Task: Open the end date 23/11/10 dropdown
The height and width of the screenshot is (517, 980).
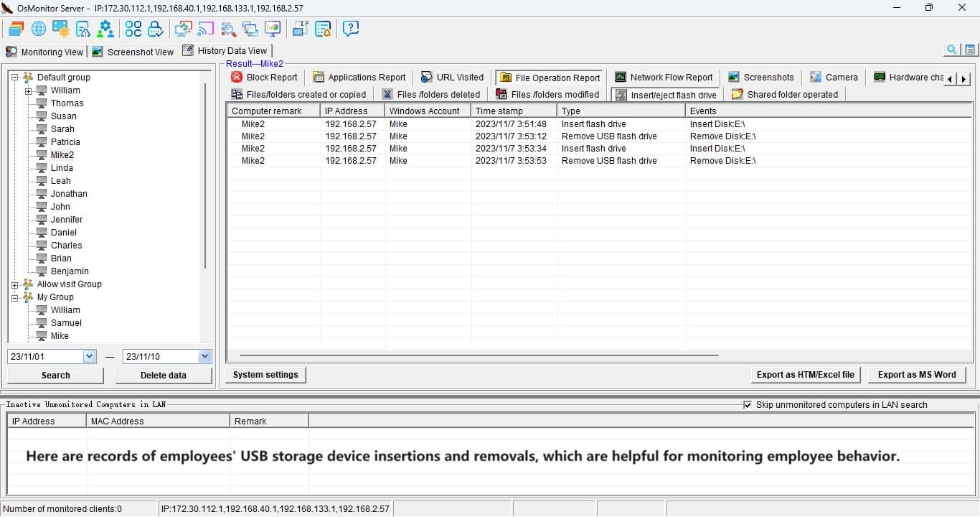Action: (x=205, y=356)
